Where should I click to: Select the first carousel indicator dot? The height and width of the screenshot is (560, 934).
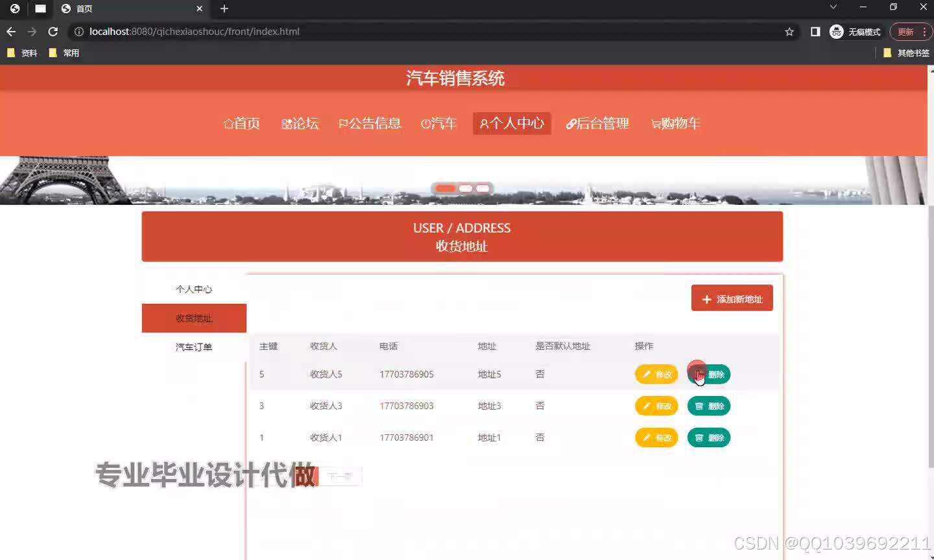pos(446,189)
